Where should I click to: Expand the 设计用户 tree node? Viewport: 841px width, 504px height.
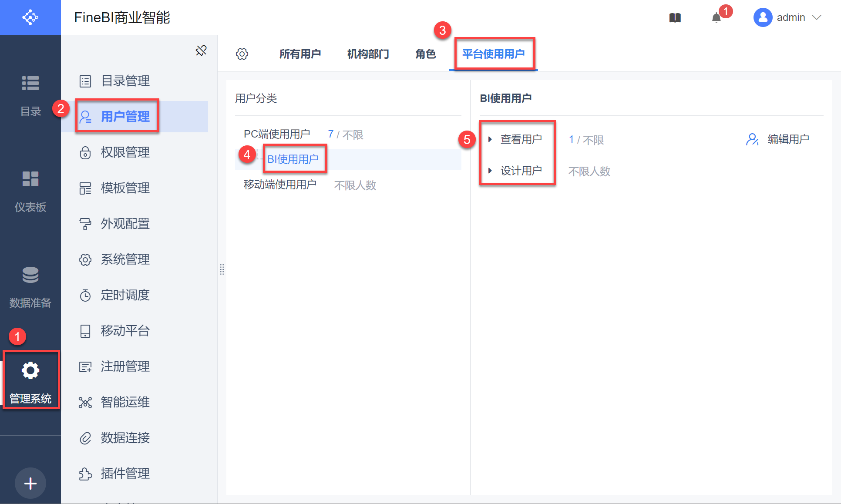tap(490, 171)
